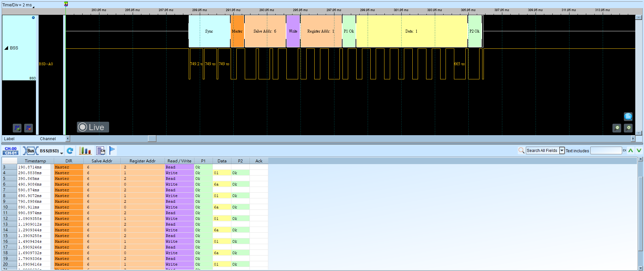Click the Register Addr column header

pos(142,161)
